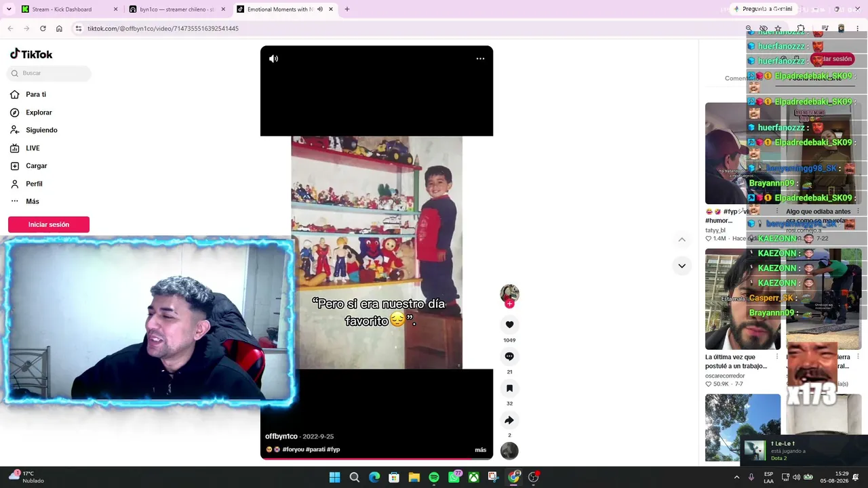Go to the browser home page
Viewport: 868px width, 488px height.
[x=59, y=28]
